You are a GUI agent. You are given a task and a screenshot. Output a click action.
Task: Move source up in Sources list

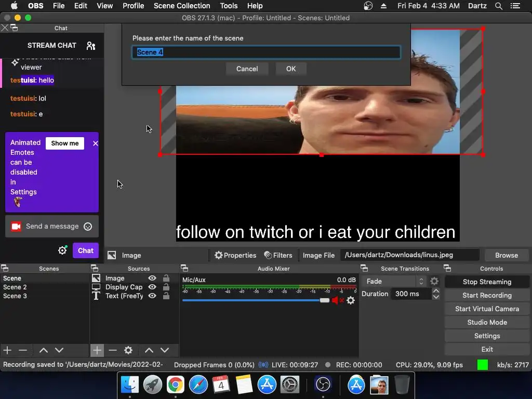click(149, 350)
